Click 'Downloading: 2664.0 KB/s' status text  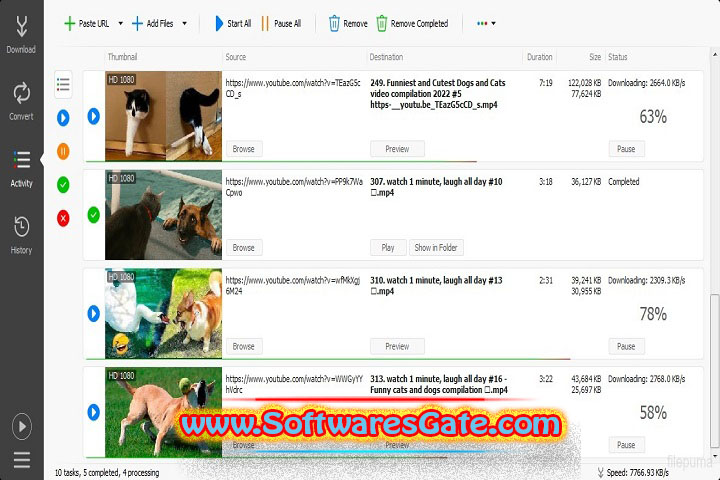647,83
